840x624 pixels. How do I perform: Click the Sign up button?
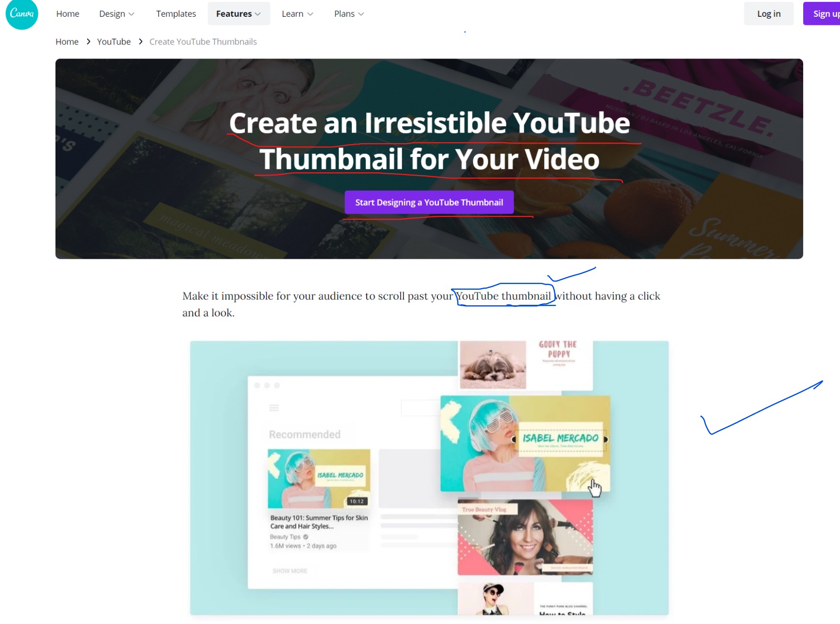click(x=822, y=14)
